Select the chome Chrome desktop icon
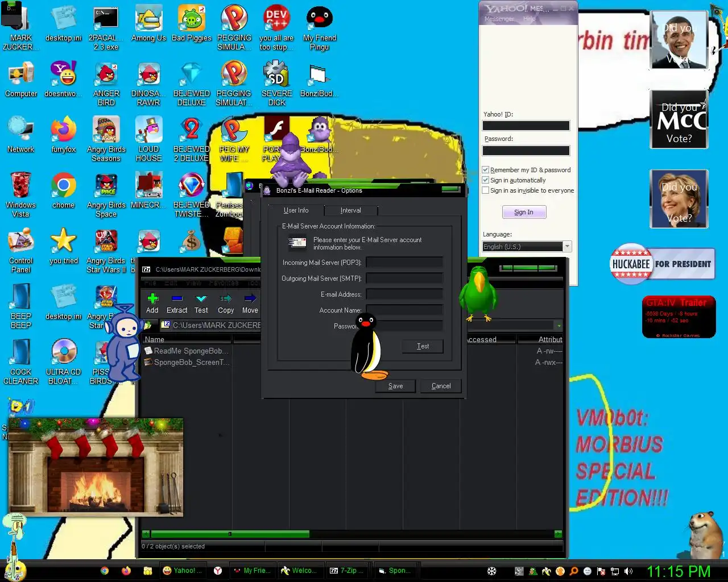The width and height of the screenshot is (728, 582). click(63, 191)
